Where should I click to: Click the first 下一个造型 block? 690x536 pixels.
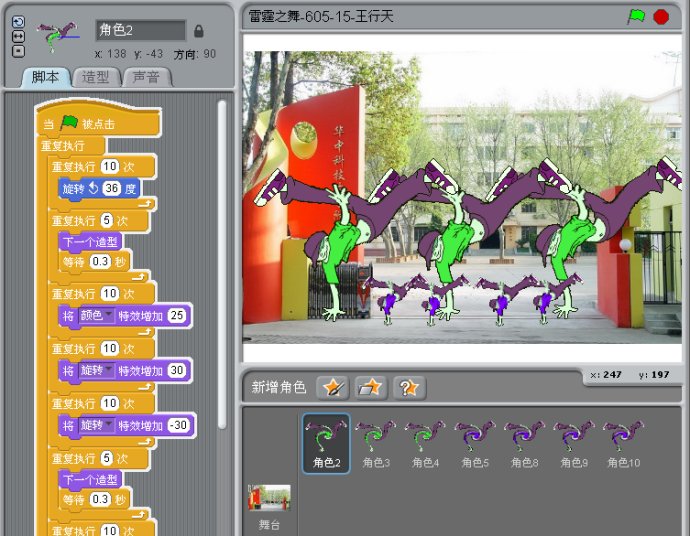tap(90, 242)
